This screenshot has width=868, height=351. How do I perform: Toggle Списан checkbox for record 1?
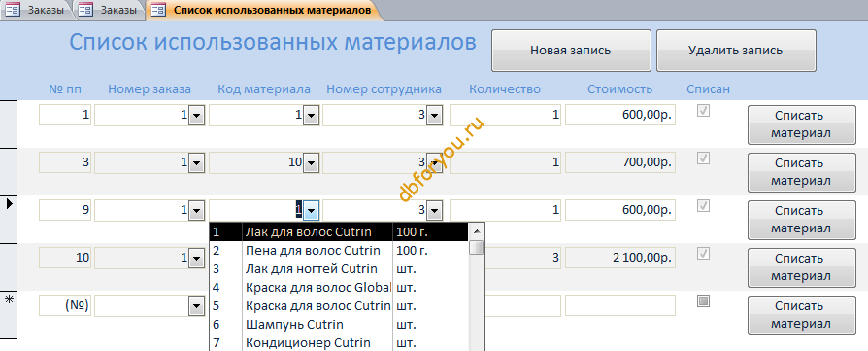pos(704,111)
